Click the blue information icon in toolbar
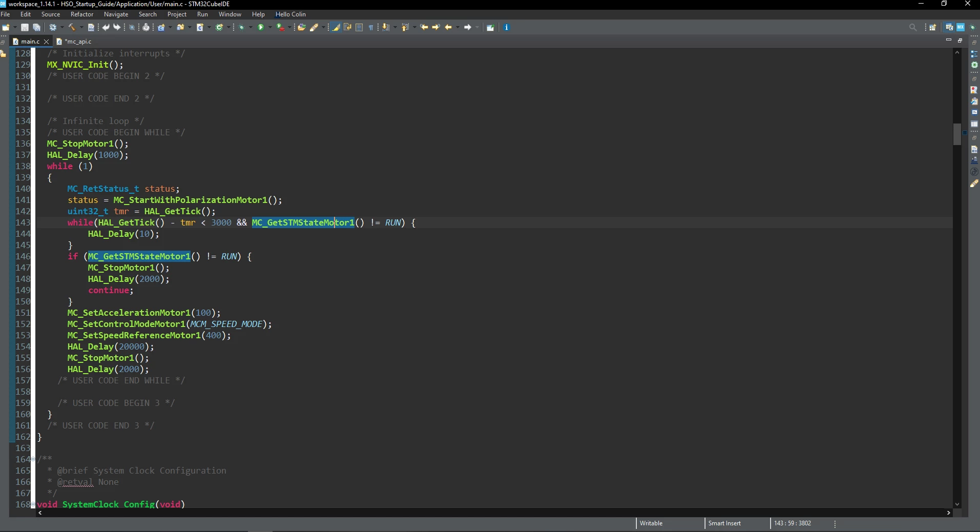This screenshot has width=980, height=532. coord(506,27)
